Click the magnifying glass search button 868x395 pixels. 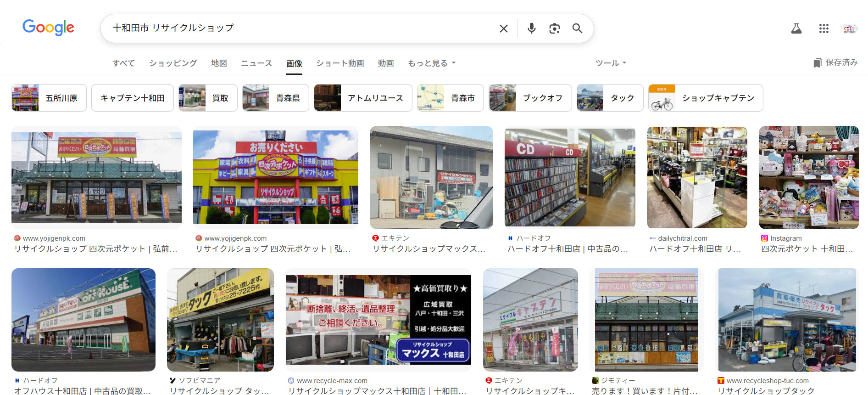click(577, 28)
